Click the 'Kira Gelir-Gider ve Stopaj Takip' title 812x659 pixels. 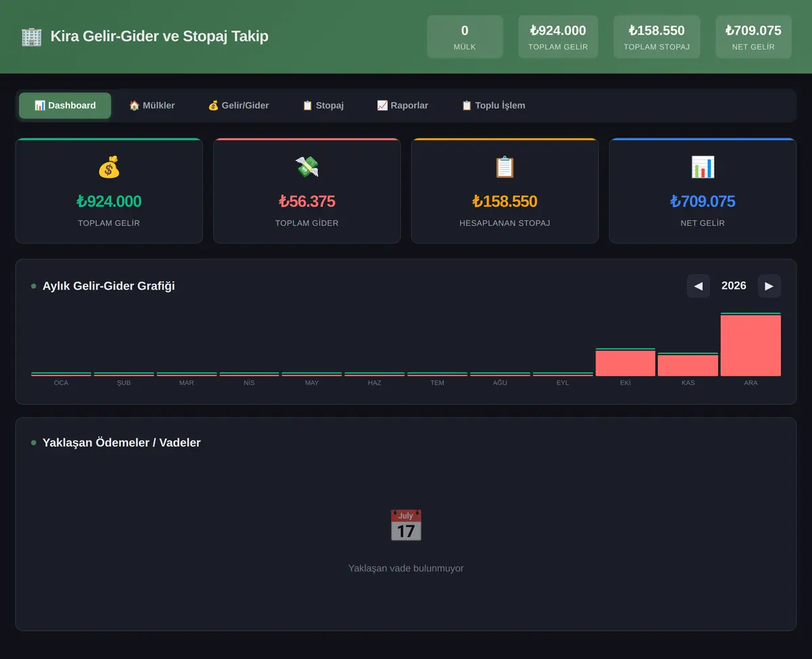(160, 37)
